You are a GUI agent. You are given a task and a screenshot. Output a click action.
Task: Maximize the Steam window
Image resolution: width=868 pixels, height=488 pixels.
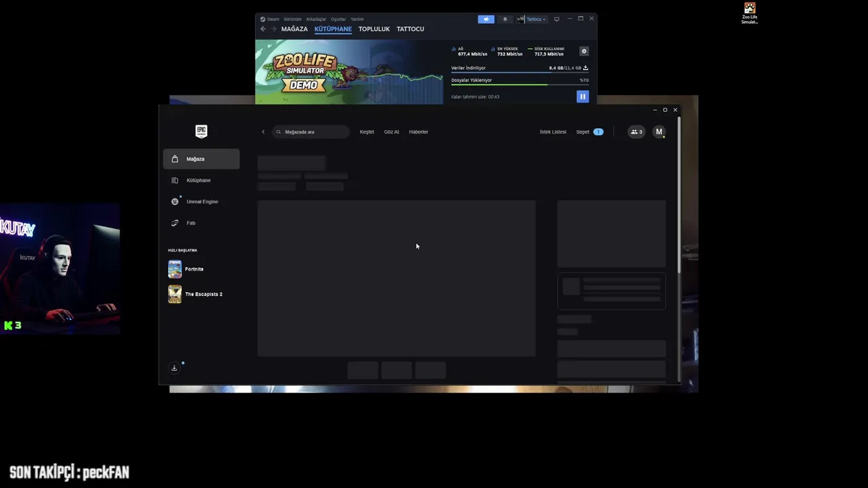click(x=580, y=19)
